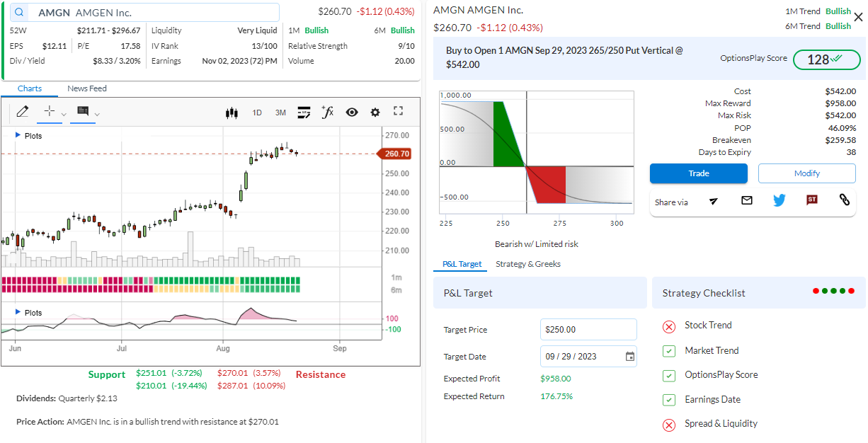Toggle the Earnings Date checklist checkbox
This screenshot has width=868, height=443.
[x=668, y=401]
